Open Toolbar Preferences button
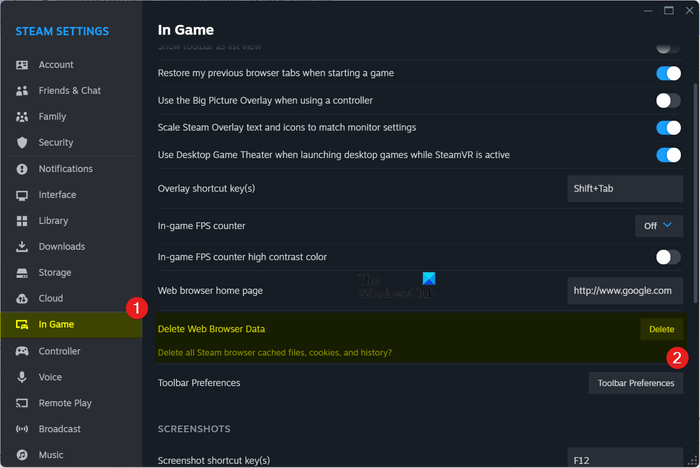Viewport: 700px width, 468px height. 635,383
